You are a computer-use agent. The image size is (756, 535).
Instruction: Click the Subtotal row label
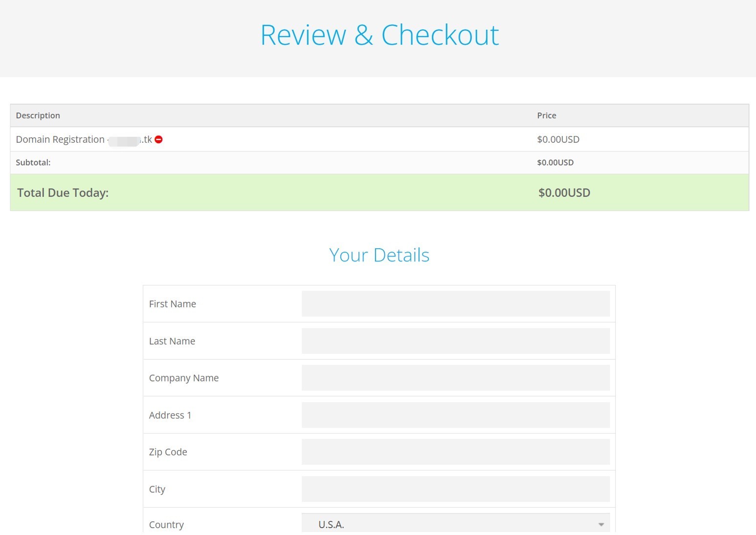[x=33, y=163]
